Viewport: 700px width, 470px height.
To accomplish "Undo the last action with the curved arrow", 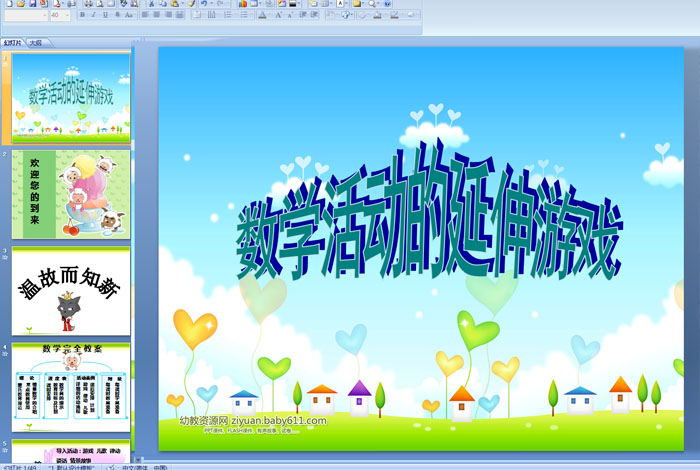I will 204,4.
